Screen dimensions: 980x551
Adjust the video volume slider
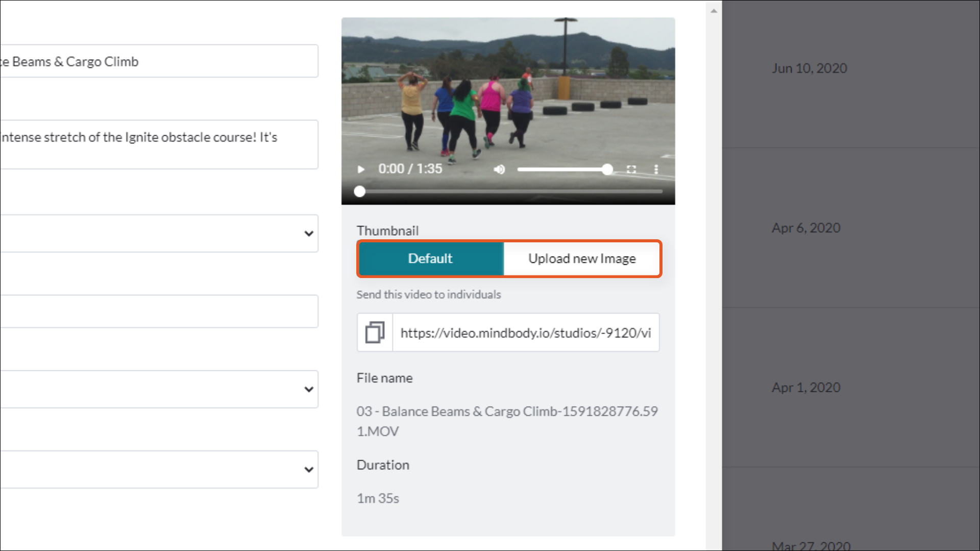pos(565,169)
